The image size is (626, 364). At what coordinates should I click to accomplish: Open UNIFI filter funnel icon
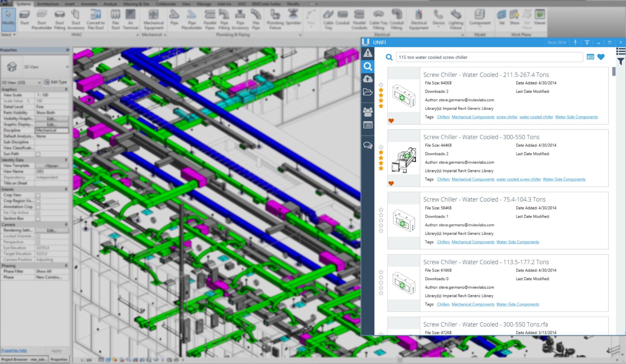[x=621, y=62]
